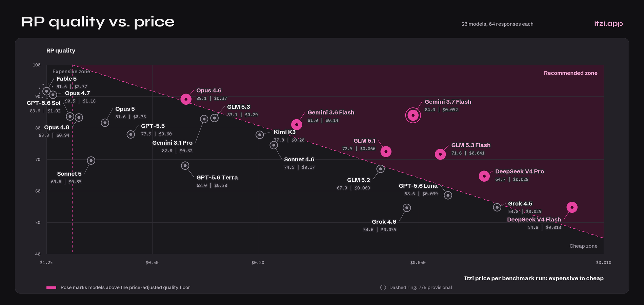Viewport: 644px width, 305px height.
Task: Select the Fable 5 dashed-ring marker
Action: pyautogui.click(x=46, y=91)
